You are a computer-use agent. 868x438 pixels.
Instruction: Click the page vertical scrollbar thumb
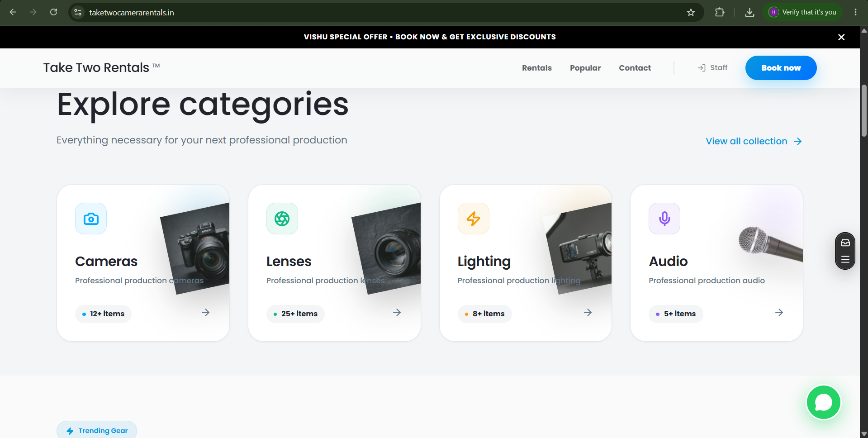[x=864, y=111]
